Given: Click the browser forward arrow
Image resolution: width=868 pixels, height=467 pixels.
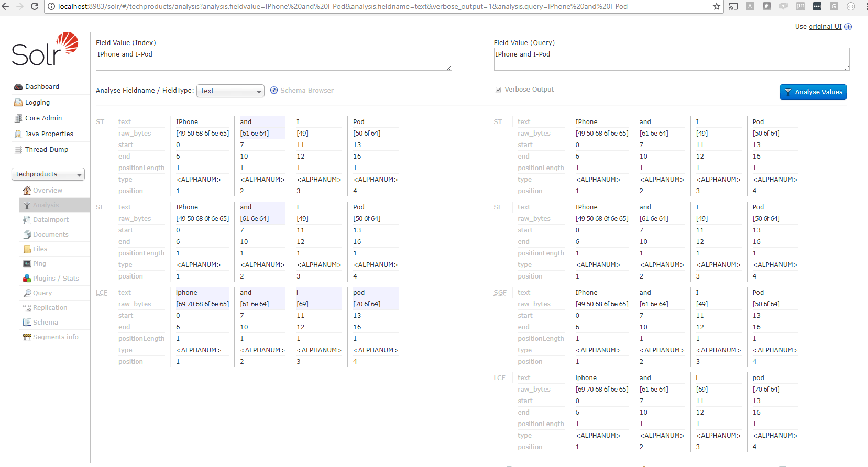Looking at the screenshot, I should 20,6.
